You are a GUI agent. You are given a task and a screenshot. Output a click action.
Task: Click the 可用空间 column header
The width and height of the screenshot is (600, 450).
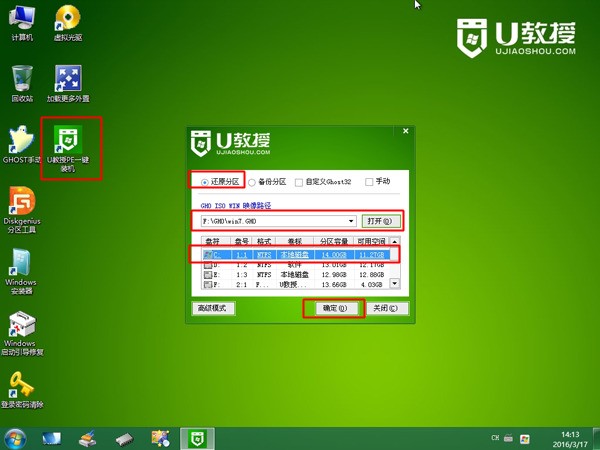tap(371, 241)
